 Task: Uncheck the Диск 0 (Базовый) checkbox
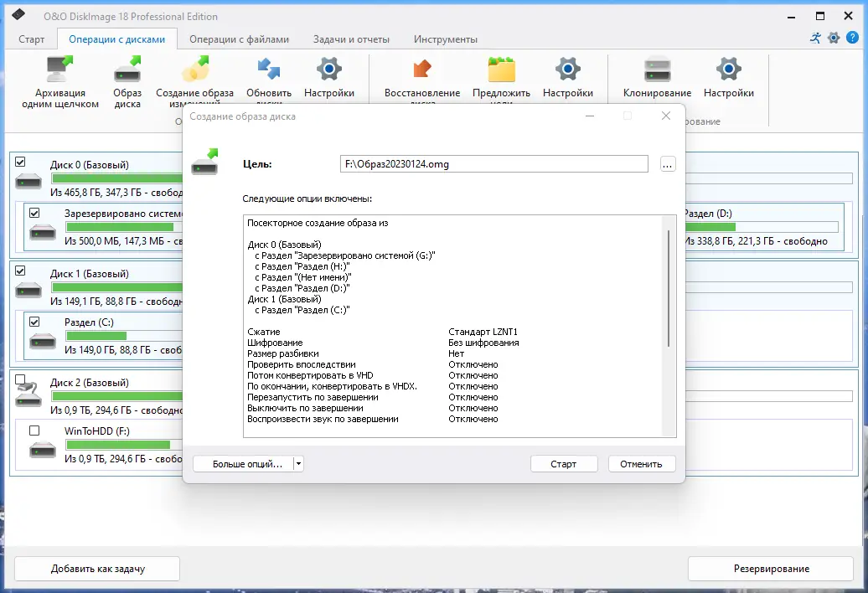pos(20,162)
